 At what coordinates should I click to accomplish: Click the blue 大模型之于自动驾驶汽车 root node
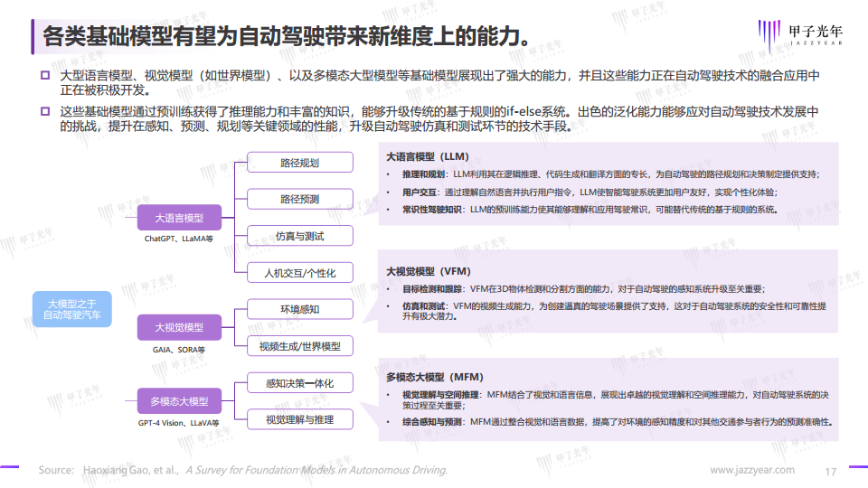tap(72, 309)
